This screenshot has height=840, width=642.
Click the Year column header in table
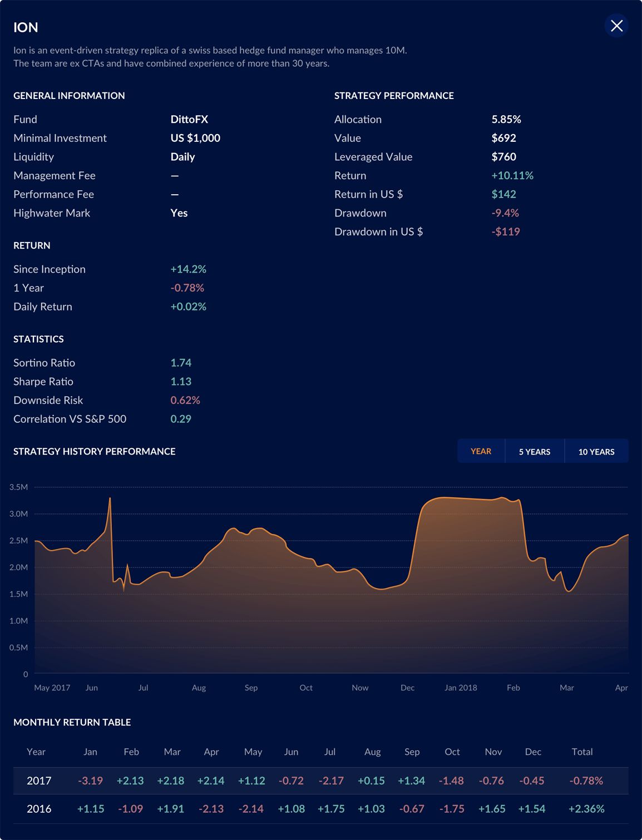point(36,752)
